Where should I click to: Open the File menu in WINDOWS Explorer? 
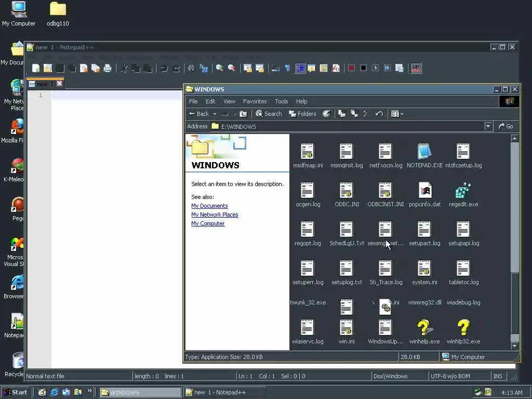click(x=193, y=101)
